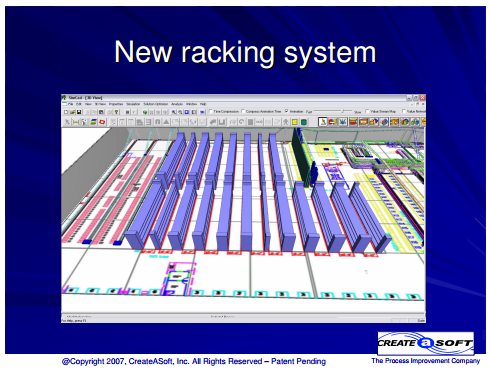Click the gray triangle icon in second toolbar

tap(166, 122)
